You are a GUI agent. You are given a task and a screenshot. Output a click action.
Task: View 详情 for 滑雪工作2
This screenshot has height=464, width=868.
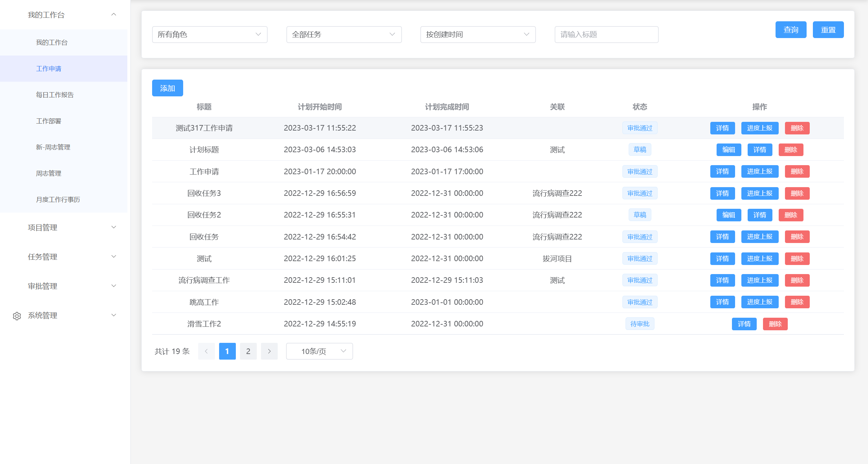point(744,324)
